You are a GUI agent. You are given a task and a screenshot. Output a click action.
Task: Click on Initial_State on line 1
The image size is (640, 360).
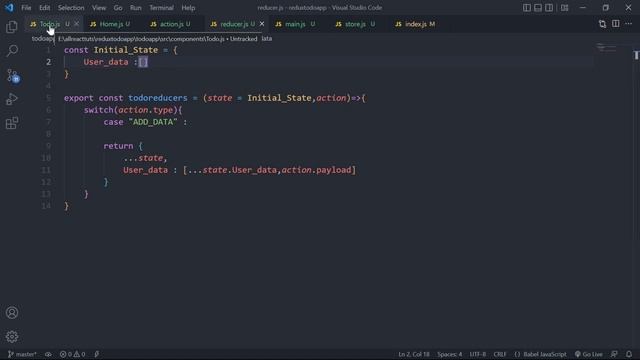[x=126, y=50]
